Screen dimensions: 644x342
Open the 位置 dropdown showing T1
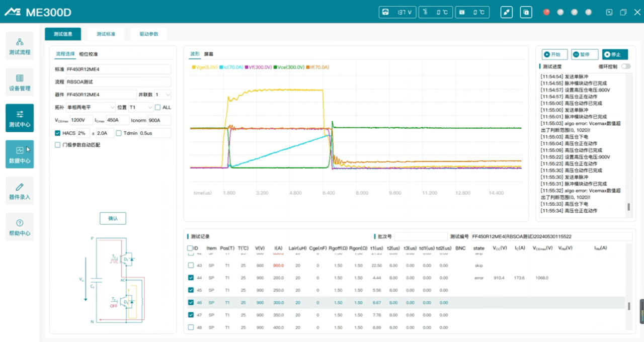(141, 107)
